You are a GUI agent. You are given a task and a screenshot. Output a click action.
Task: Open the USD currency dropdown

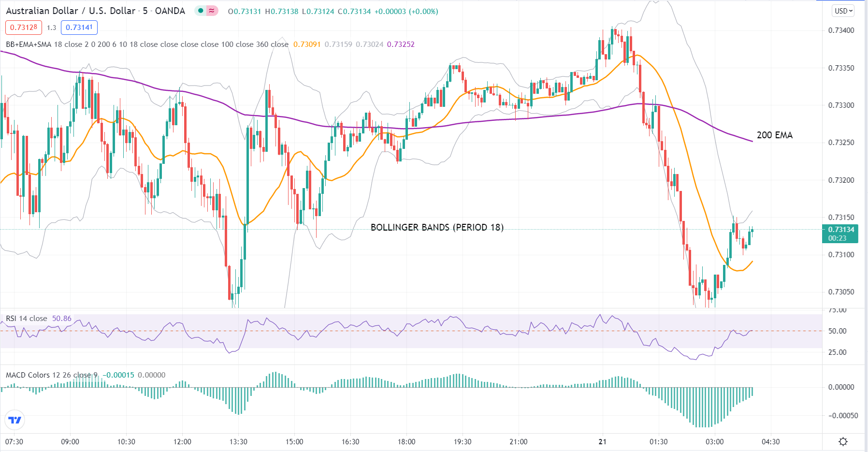pos(844,11)
